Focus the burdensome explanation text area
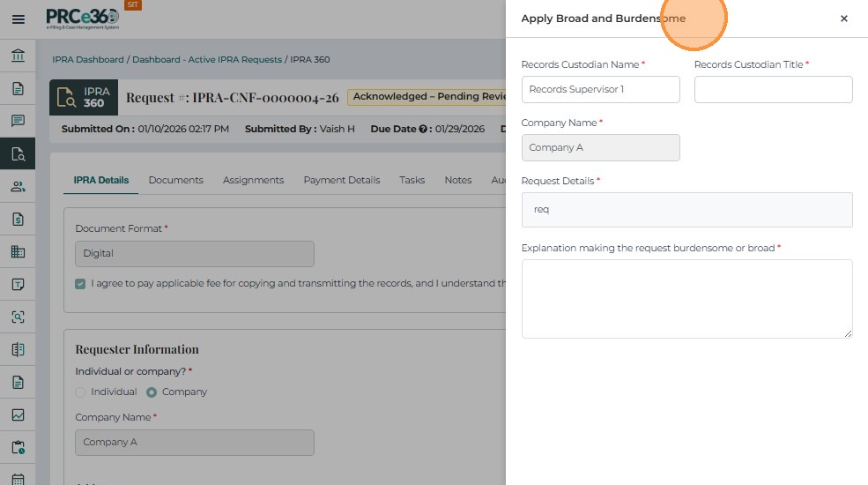 point(686,298)
